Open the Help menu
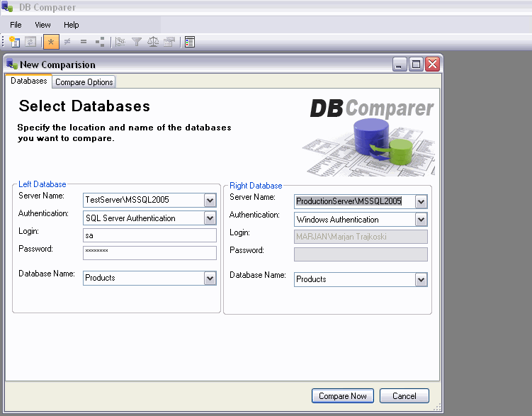Screen dimensions: 532x416 72,25
